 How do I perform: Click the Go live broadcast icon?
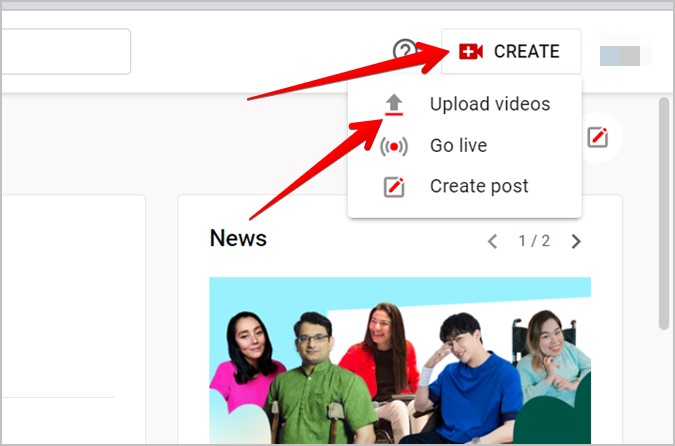(393, 146)
